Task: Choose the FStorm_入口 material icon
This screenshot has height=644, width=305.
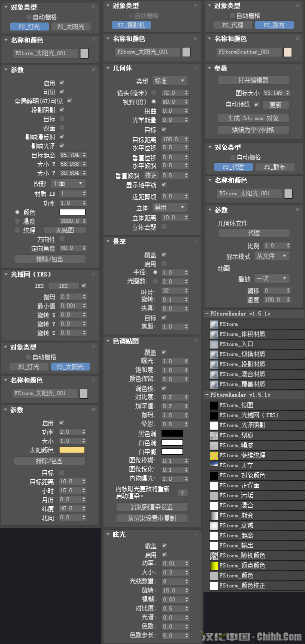Action: 213,345
